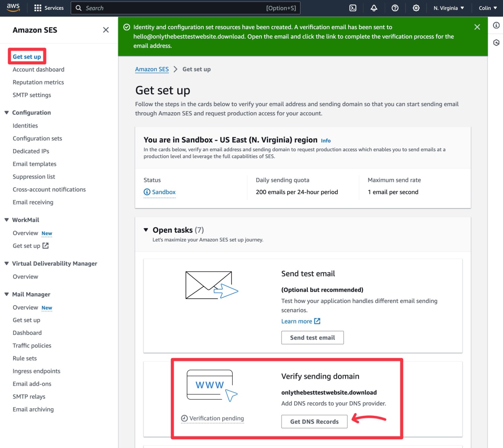Open Suppression list
This screenshot has width=503, height=448.
tap(34, 176)
